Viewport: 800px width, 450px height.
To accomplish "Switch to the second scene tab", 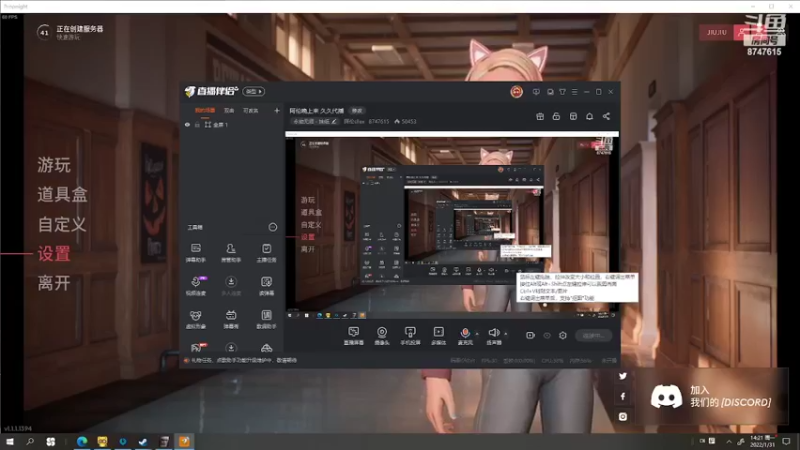I will 229,110.
